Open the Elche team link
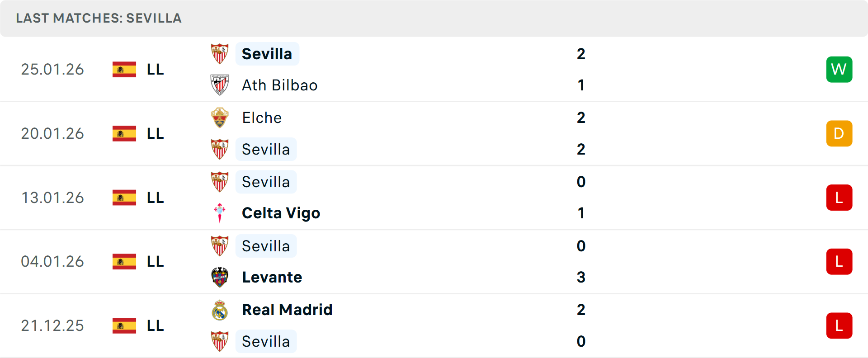The image size is (868, 358). pos(262,118)
